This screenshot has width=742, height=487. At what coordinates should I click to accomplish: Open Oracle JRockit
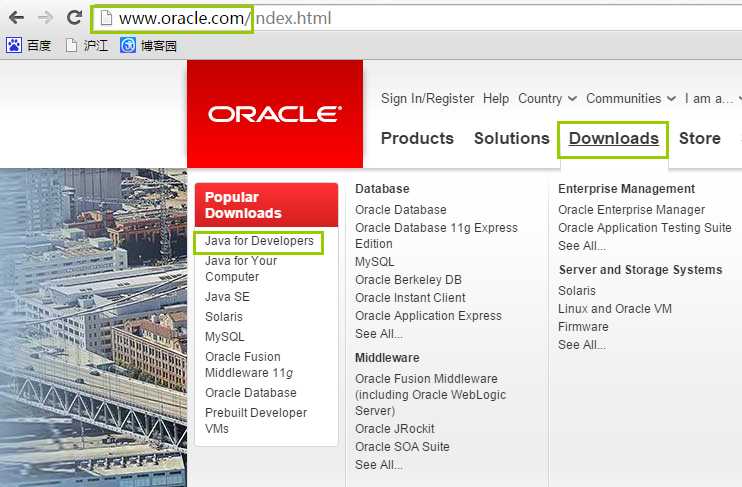pos(395,429)
